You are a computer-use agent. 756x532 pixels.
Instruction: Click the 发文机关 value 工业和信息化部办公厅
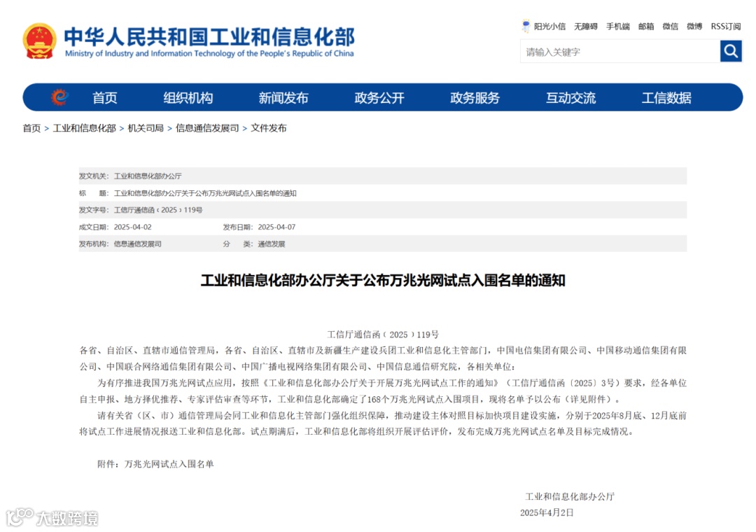click(148, 176)
